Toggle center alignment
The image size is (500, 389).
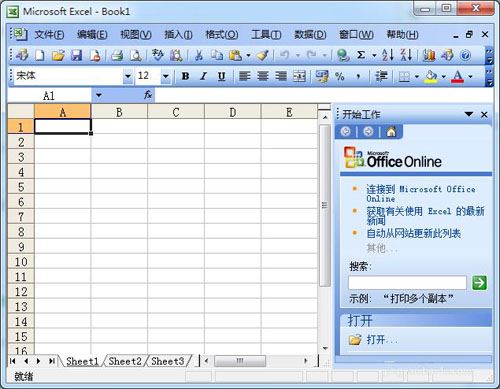pos(263,76)
